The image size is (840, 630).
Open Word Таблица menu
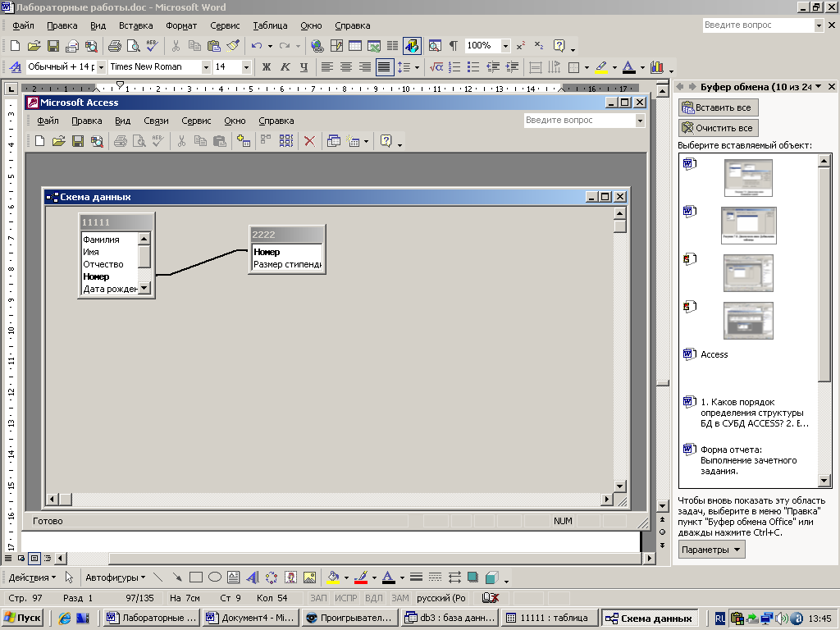pyautogui.click(x=270, y=25)
